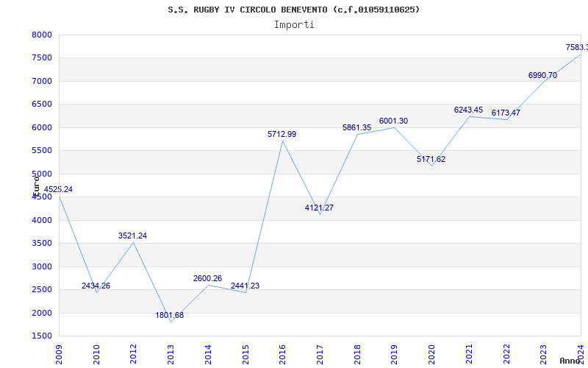Select the 6243.45 data label
Image resolution: width=588 pixels, height=368 pixels.
point(469,110)
